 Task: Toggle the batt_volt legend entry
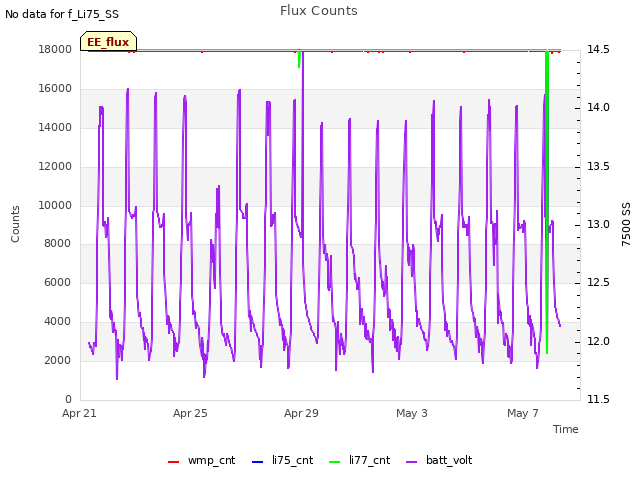[439, 460]
